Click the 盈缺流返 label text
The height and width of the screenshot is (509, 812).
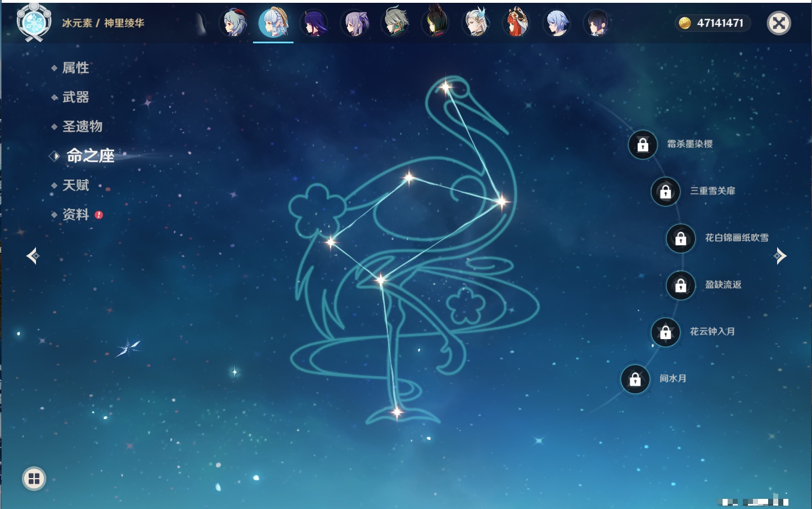(x=723, y=285)
